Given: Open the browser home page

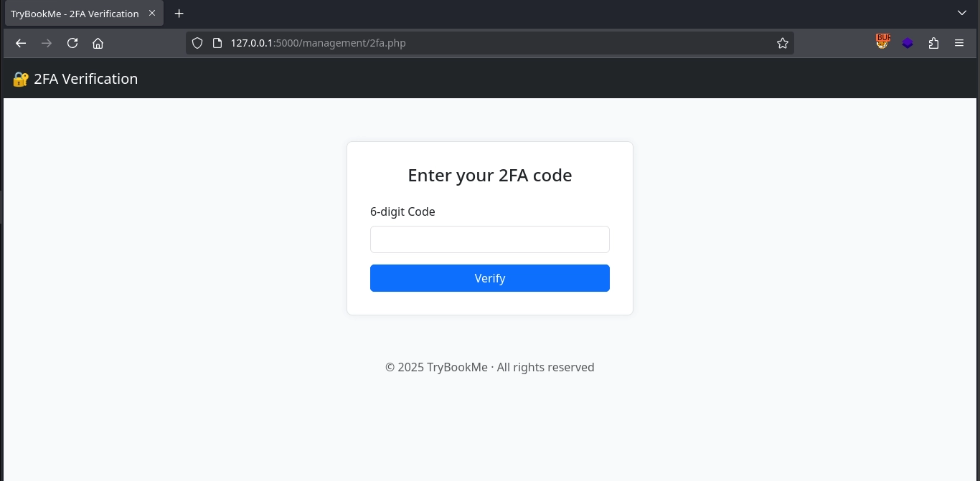Looking at the screenshot, I should tap(98, 43).
